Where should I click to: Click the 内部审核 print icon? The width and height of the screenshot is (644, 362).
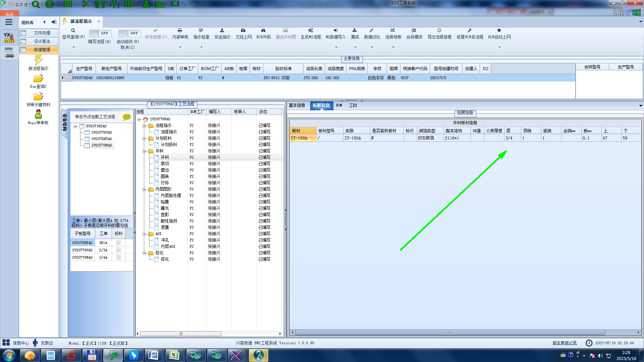[180, 31]
